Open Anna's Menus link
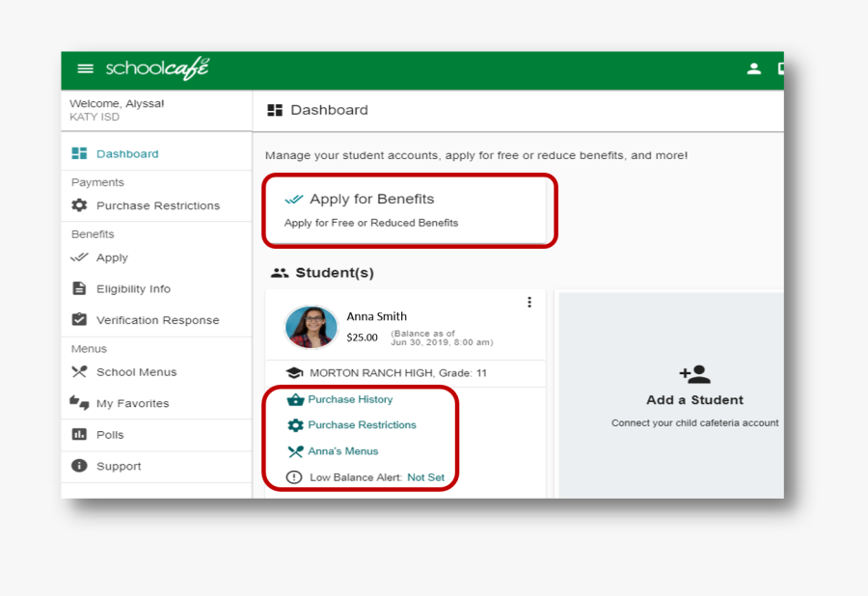This screenshot has width=868, height=596. coord(342,451)
